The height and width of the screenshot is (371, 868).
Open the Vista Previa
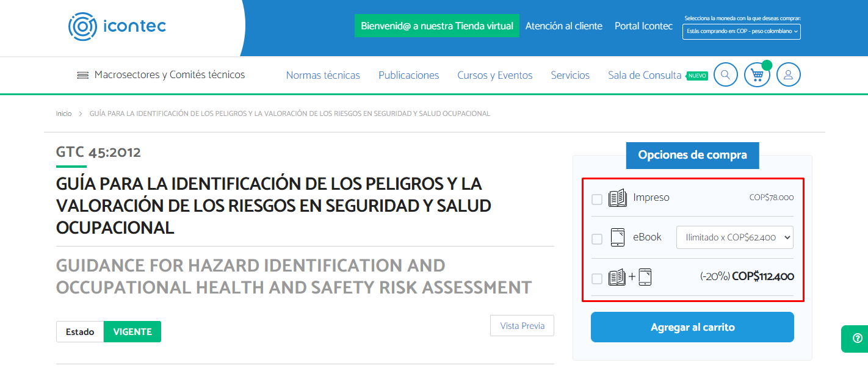point(522,325)
